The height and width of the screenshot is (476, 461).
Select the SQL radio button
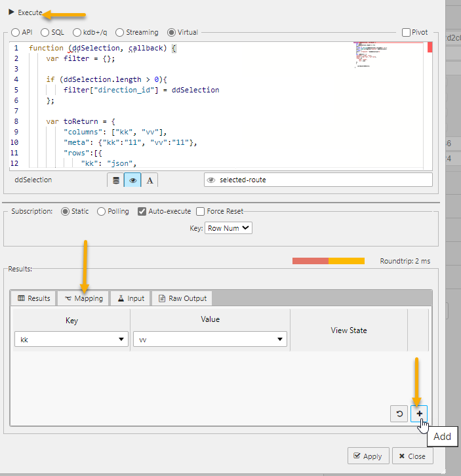tap(45, 33)
